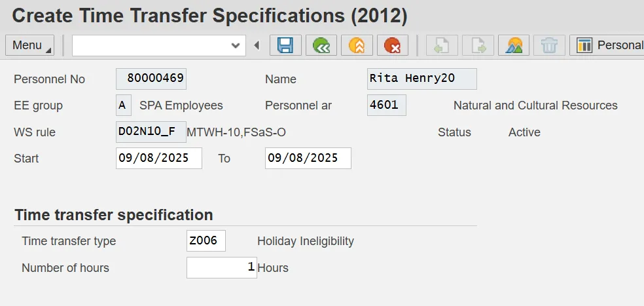Click the Next record icon

click(478, 45)
